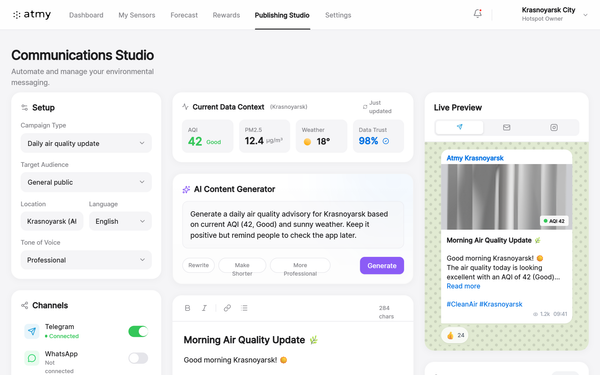
Task: Click the Current Data Context pulse icon
Action: click(x=185, y=107)
